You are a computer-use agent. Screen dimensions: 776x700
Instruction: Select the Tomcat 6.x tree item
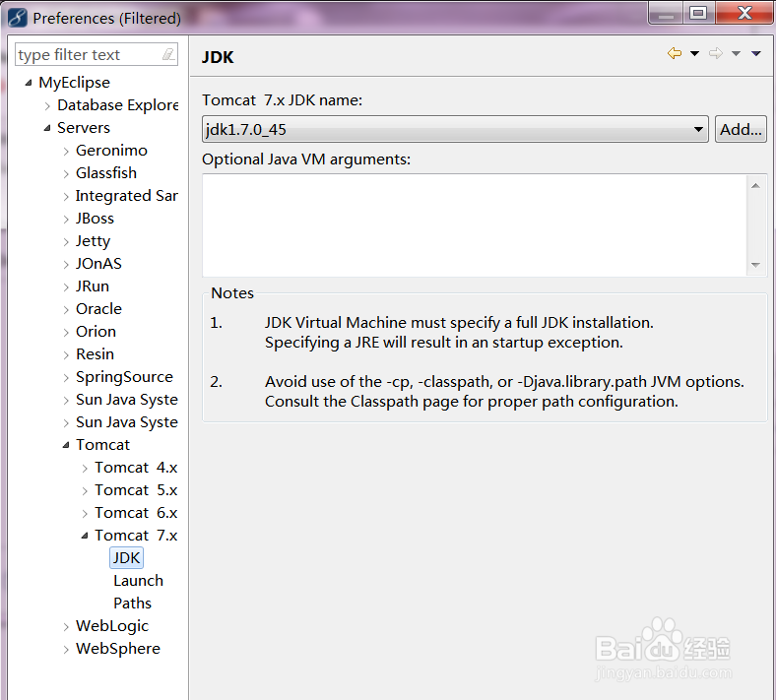pyautogui.click(x=136, y=513)
